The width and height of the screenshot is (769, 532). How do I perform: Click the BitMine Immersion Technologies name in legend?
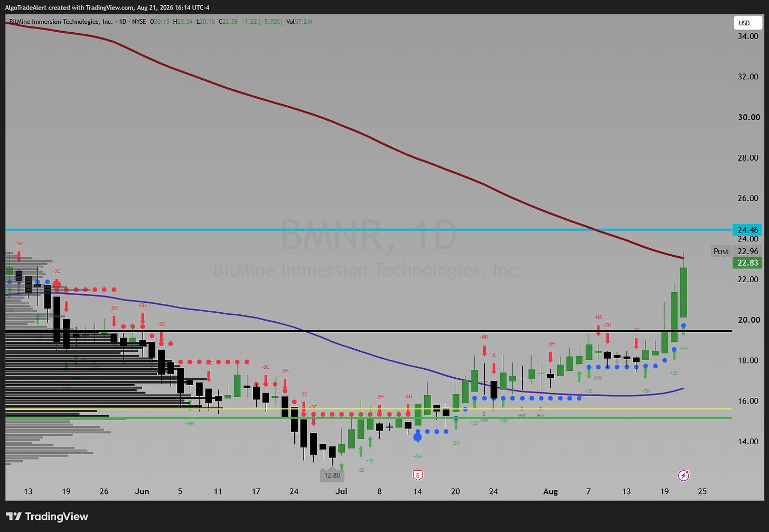pos(61,22)
